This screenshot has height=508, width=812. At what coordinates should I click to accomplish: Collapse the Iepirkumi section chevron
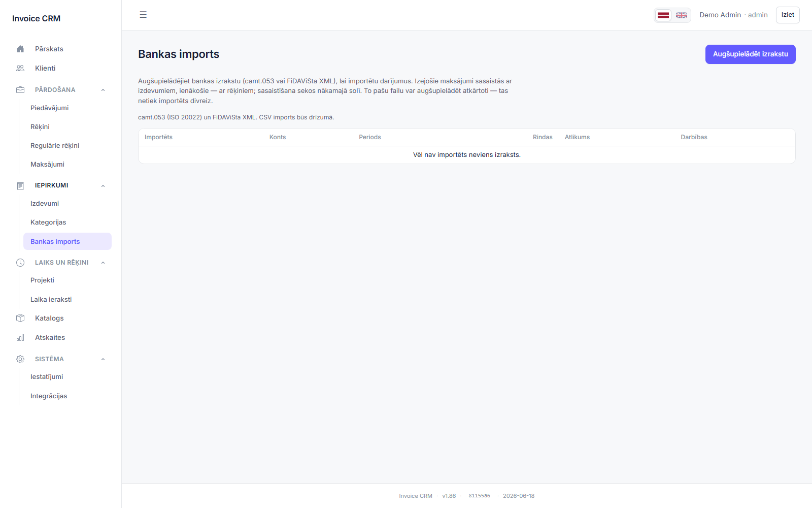(x=103, y=185)
